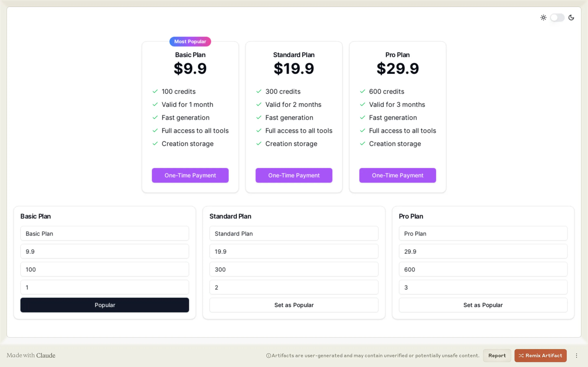The width and height of the screenshot is (588, 367).
Task: Click the price field showing 29.9
Action: pyautogui.click(x=483, y=251)
